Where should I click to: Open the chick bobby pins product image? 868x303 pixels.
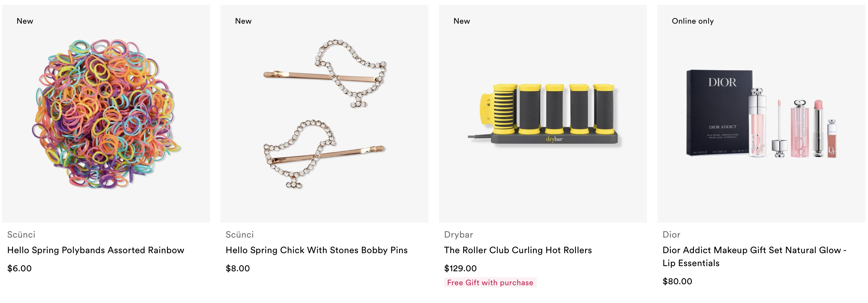pos(324,113)
